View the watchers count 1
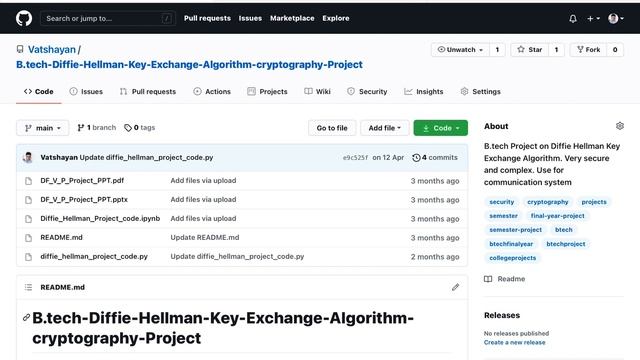 pyautogui.click(x=497, y=49)
